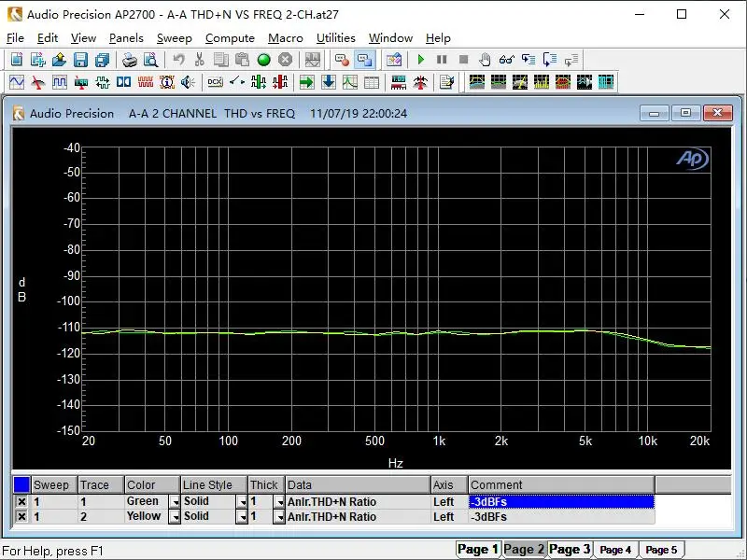Open the Analog Generator sine wave panel icon
The width and height of the screenshot is (747, 560).
pyautogui.click(x=17, y=82)
